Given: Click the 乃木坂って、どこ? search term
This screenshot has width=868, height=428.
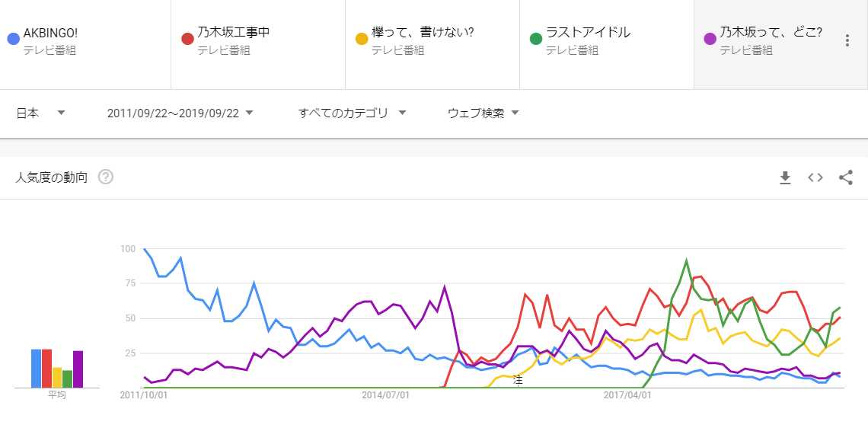Looking at the screenshot, I should pos(771,33).
